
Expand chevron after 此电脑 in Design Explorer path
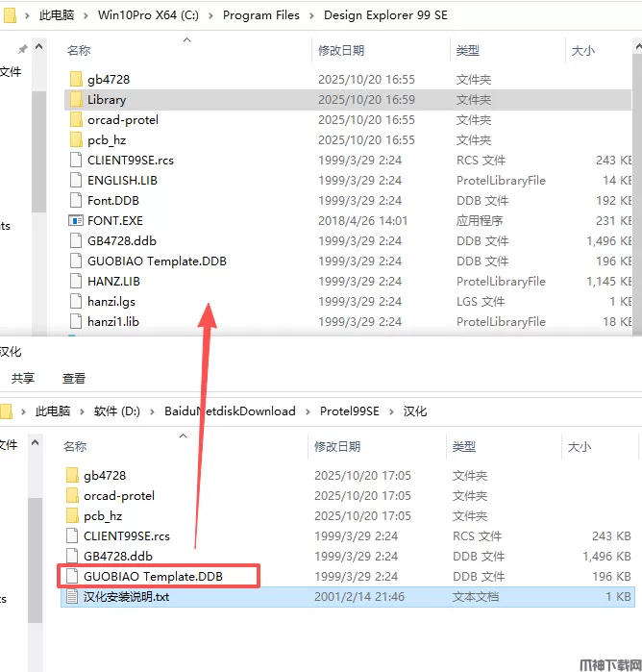86,15
